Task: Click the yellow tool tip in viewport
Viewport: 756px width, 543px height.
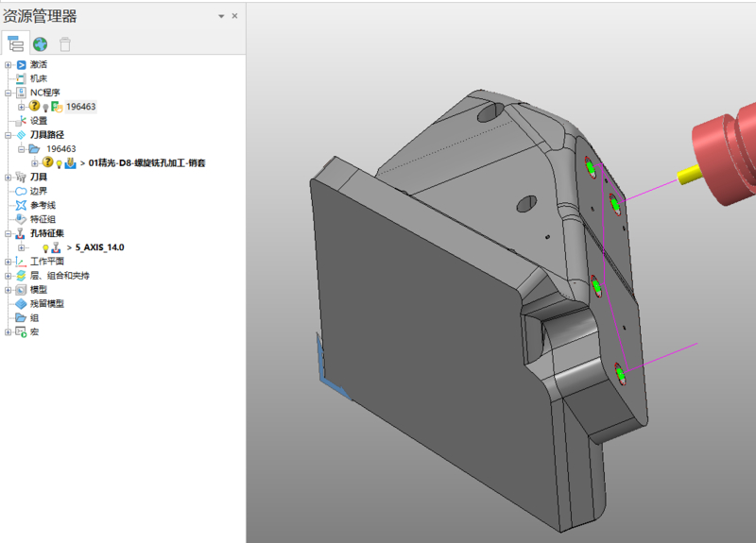Action: coord(690,175)
